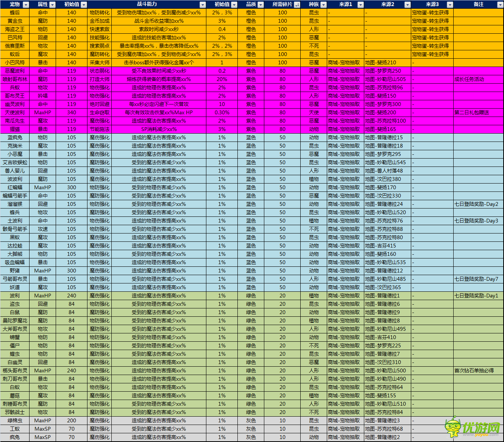Select the map cell 地图-妙勒尼山505

click(388, 79)
